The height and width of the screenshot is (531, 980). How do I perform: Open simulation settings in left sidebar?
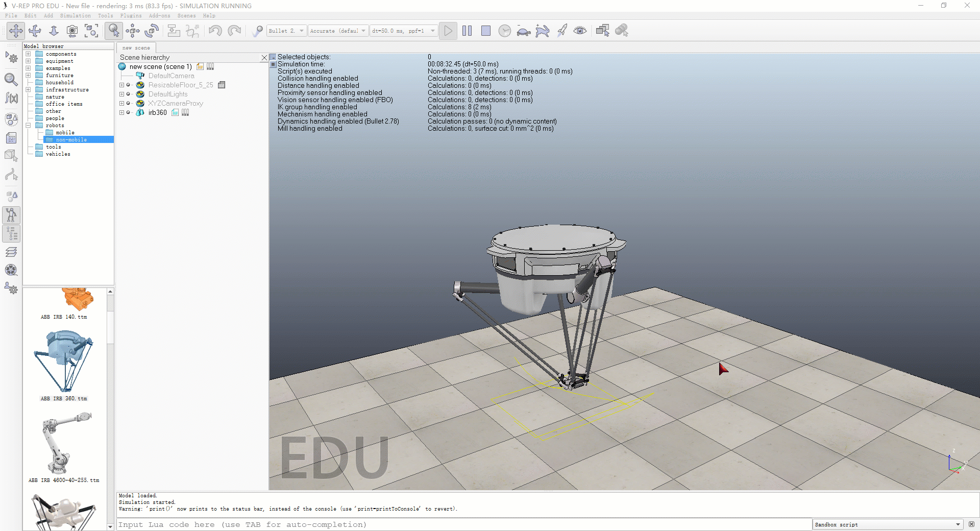click(11, 58)
